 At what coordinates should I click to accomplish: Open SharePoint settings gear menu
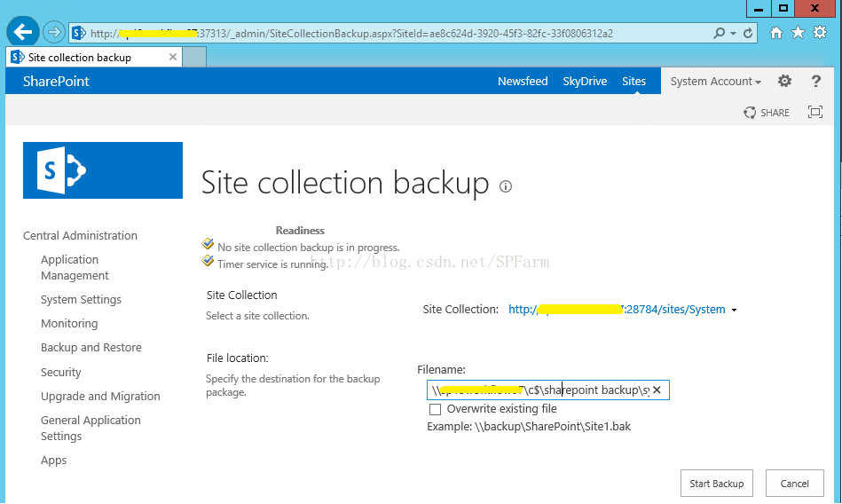click(x=784, y=81)
